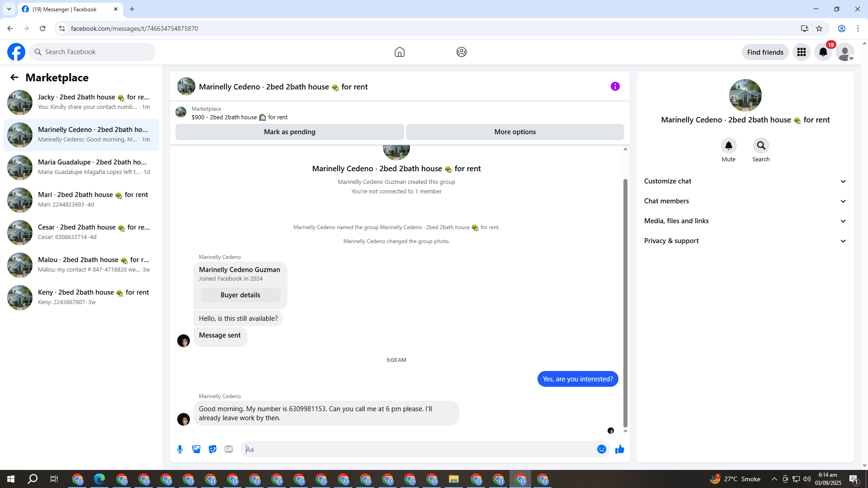View Buyer details

pos(241,295)
